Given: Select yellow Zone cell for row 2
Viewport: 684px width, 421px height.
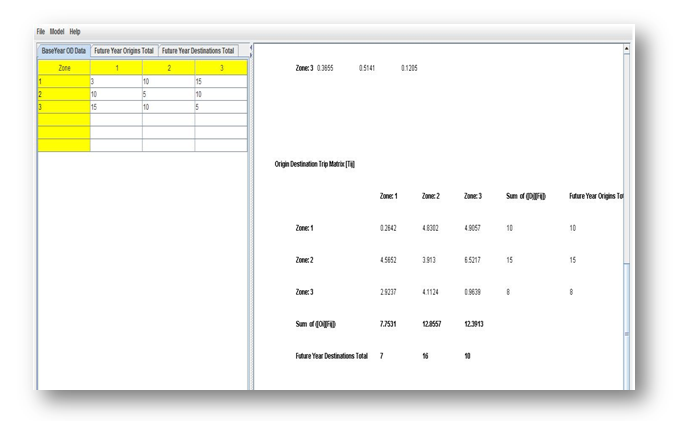Looking at the screenshot, I should 64,94.
